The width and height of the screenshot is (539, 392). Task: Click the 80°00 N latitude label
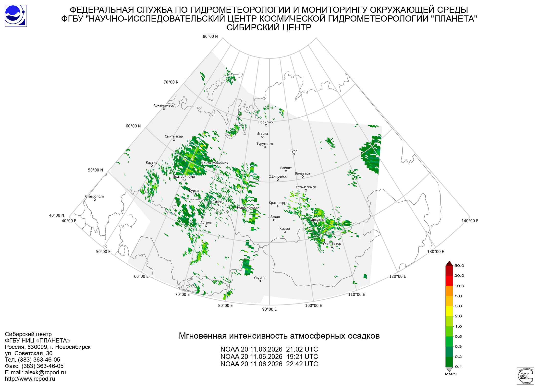[x=210, y=37]
